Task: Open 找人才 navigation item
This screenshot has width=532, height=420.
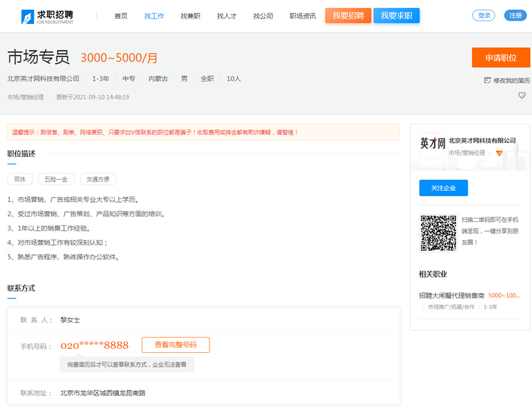Action: (226, 16)
